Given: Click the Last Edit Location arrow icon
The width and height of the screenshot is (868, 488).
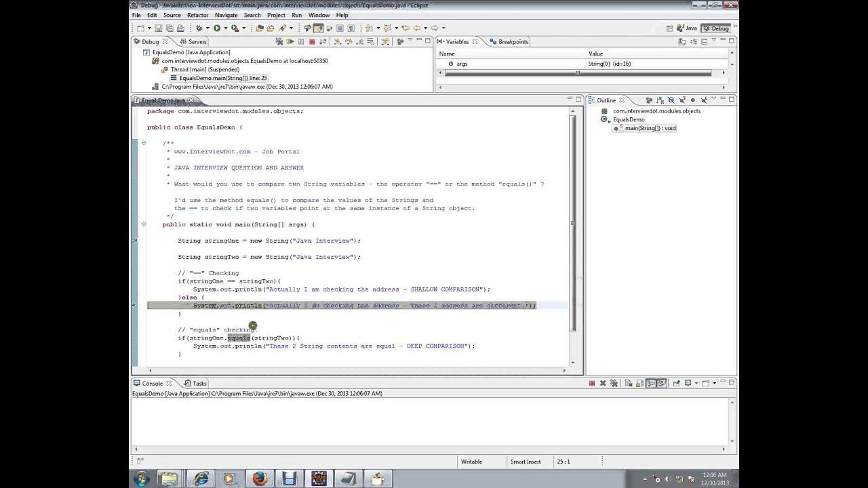Looking at the screenshot, I should [406, 28].
